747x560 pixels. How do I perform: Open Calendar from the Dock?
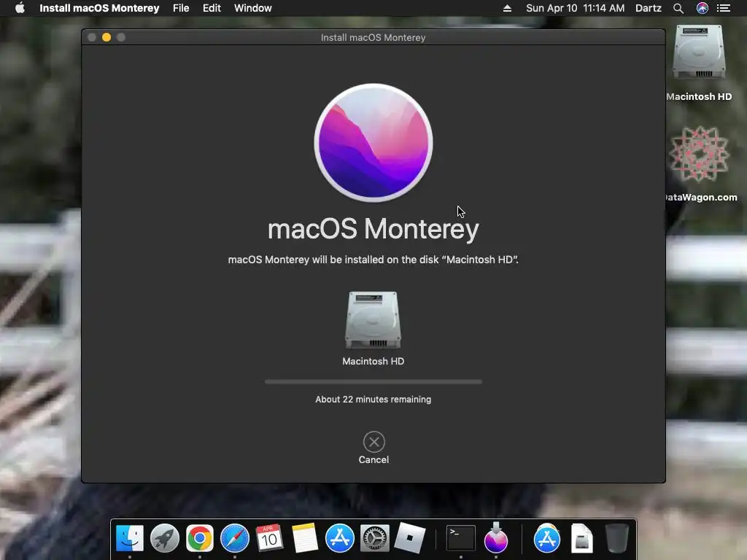point(270,538)
